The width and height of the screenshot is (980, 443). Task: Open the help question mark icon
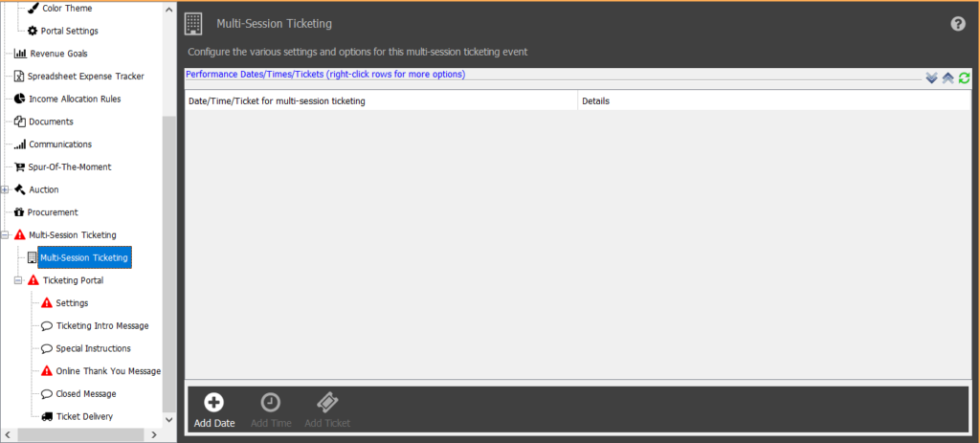point(957,24)
